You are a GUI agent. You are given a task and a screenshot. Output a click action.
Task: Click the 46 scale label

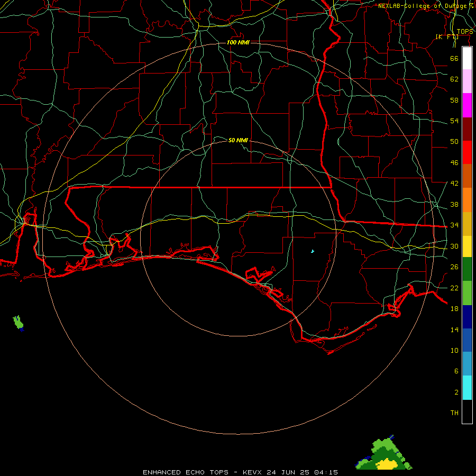coord(454,163)
